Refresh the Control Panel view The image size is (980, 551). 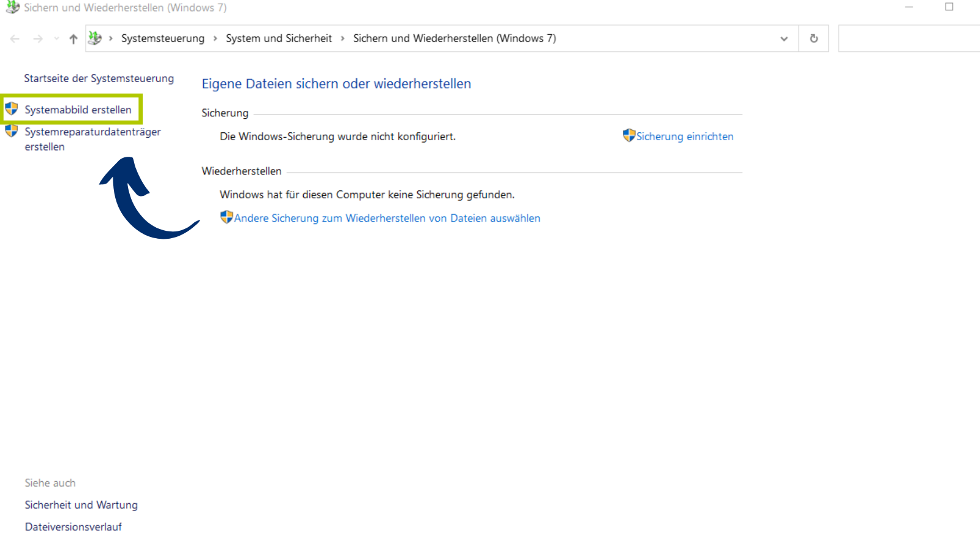[x=813, y=39]
